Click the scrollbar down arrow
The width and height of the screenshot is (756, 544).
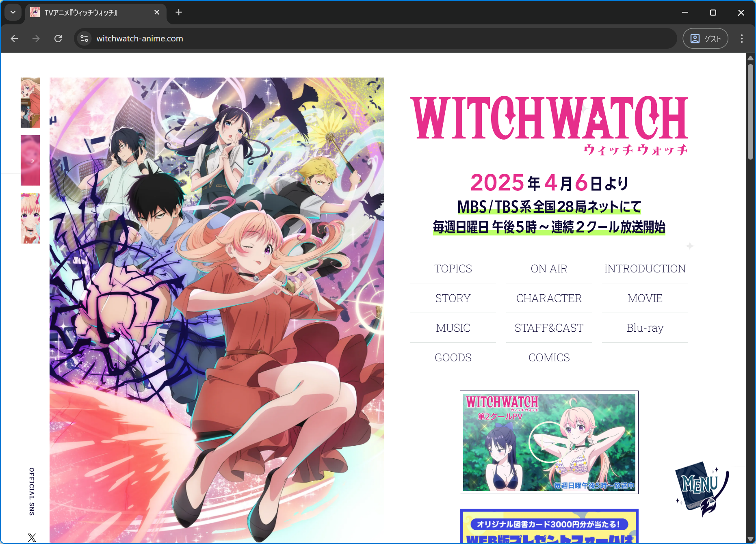point(750,539)
